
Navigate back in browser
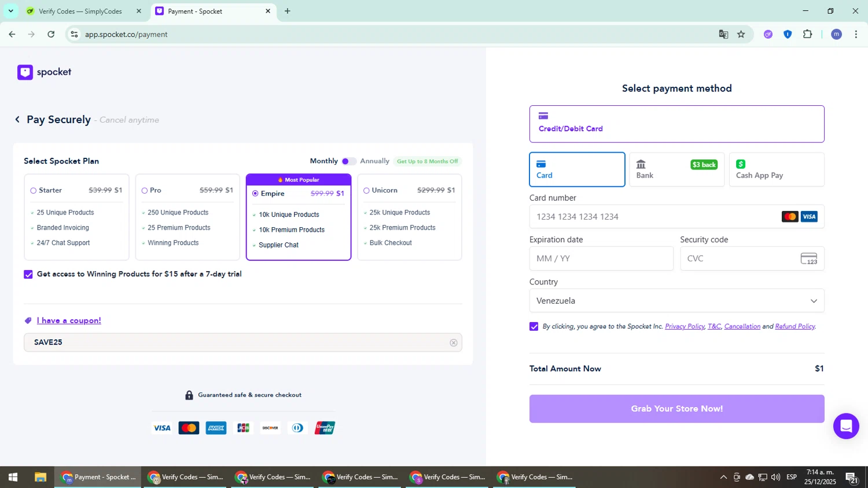pos(12,34)
